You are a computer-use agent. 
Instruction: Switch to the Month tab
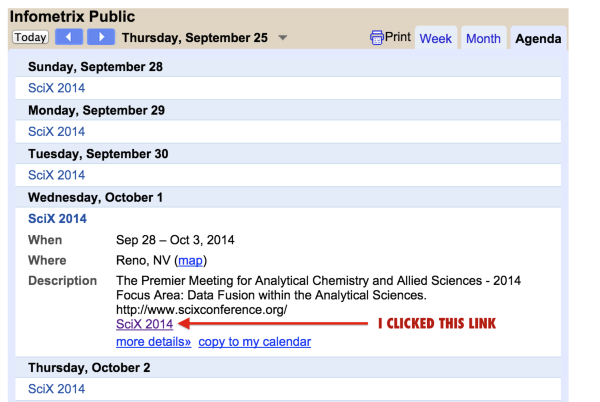pyautogui.click(x=483, y=38)
